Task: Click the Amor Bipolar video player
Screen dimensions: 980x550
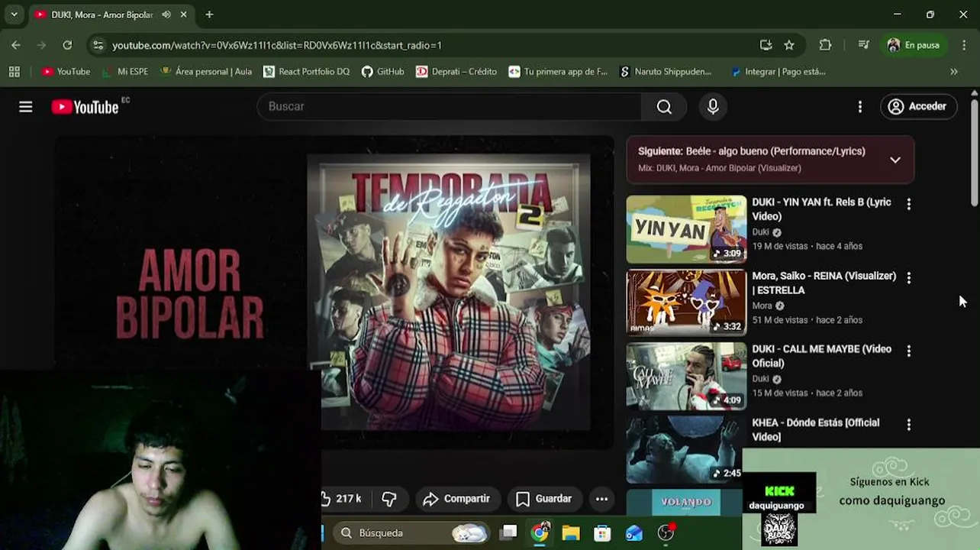Action: [x=334, y=293]
